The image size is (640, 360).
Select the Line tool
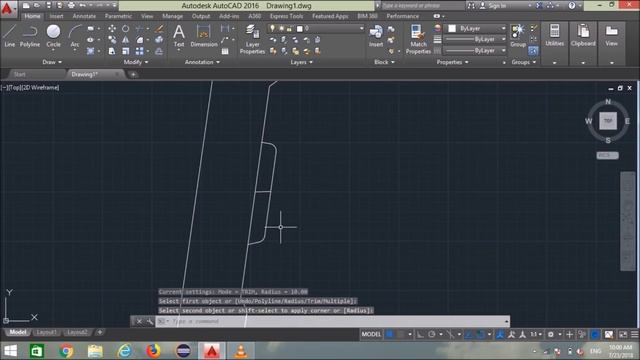[x=10, y=36]
